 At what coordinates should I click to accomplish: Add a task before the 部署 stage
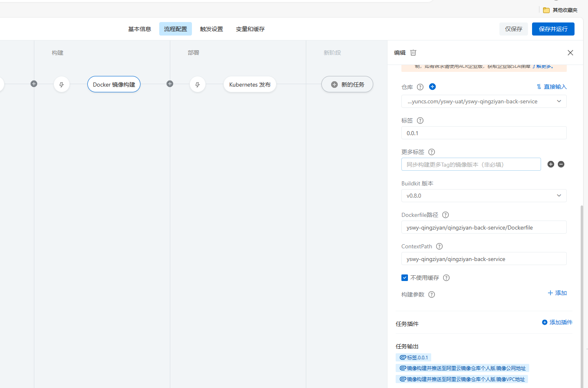click(170, 84)
